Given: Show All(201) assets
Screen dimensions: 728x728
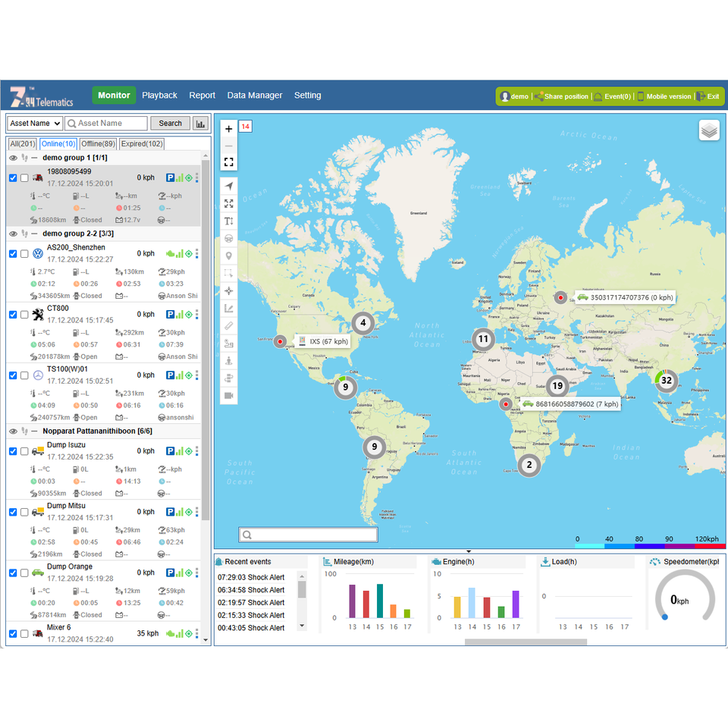Looking at the screenshot, I should [23, 144].
